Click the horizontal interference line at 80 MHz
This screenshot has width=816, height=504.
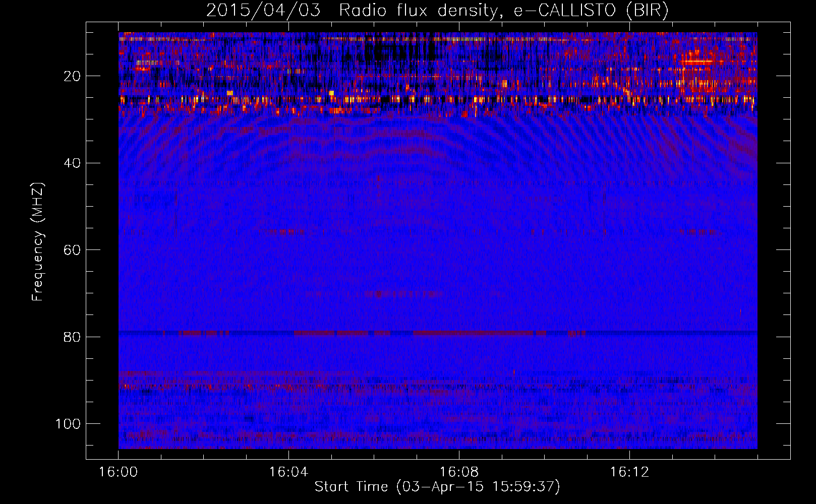pyautogui.click(x=438, y=333)
